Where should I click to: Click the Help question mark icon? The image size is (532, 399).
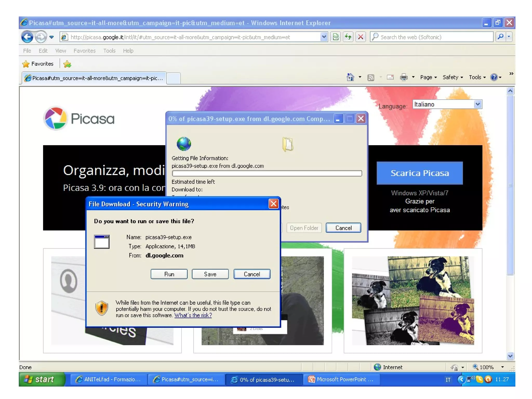494,77
